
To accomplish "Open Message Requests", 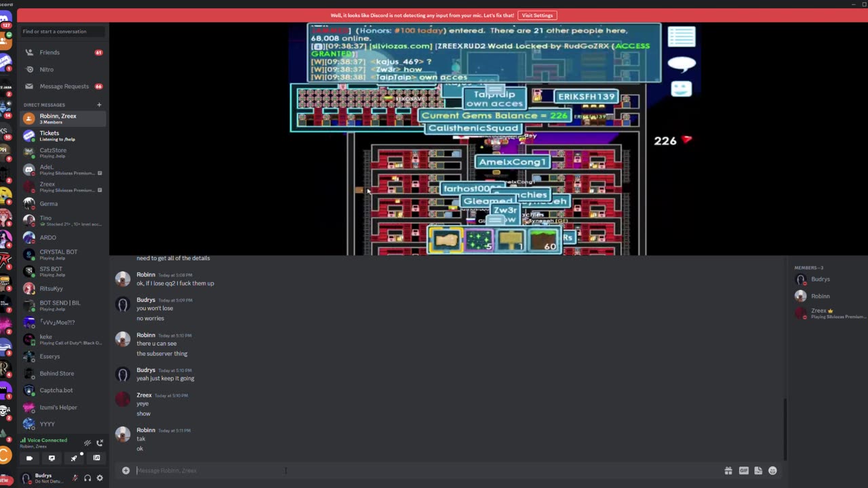I will [x=63, y=86].
